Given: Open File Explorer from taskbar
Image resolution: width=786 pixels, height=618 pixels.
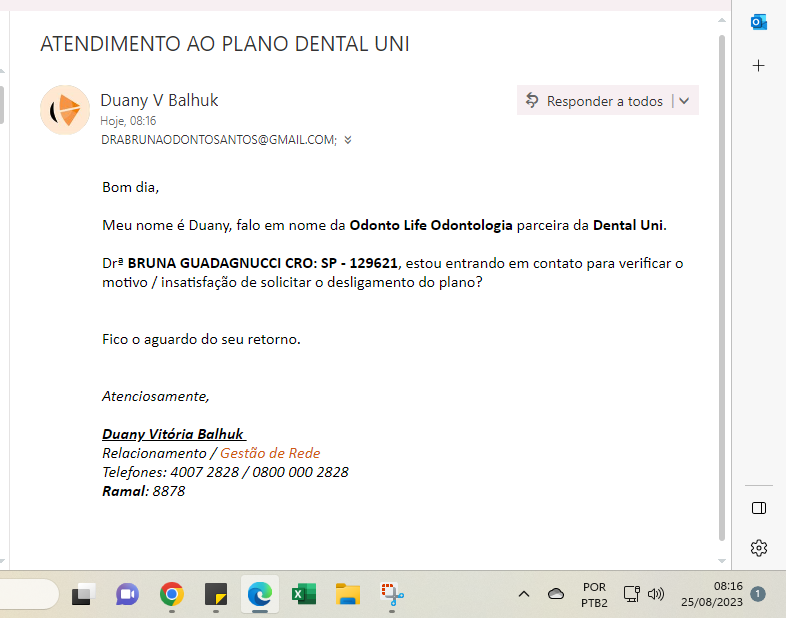Looking at the screenshot, I should point(348,594).
